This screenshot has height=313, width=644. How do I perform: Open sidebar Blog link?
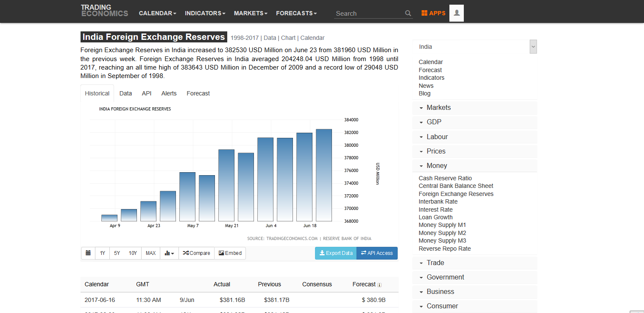coord(424,93)
